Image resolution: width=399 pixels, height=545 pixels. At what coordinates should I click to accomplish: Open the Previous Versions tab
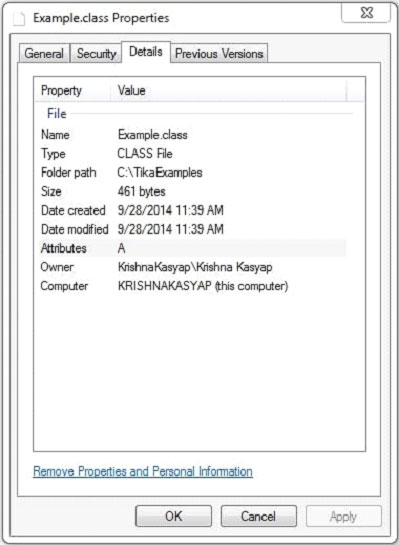point(219,54)
